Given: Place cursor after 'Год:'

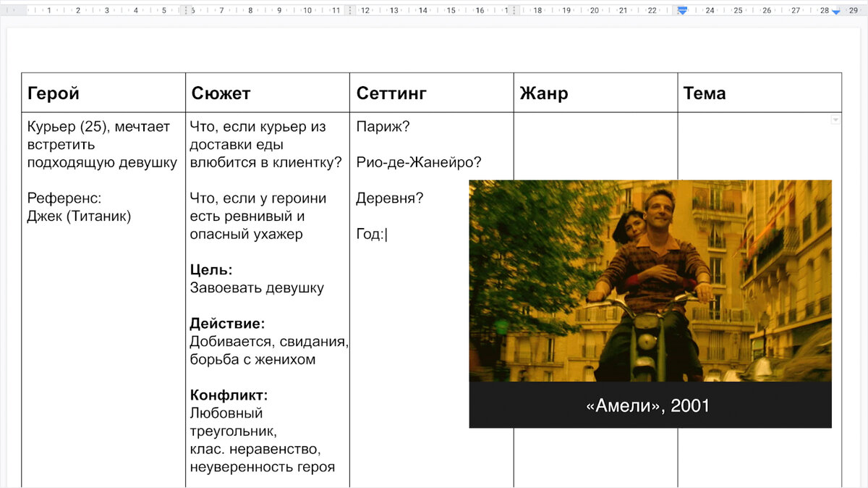Looking at the screenshot, I should pos(386,234).
